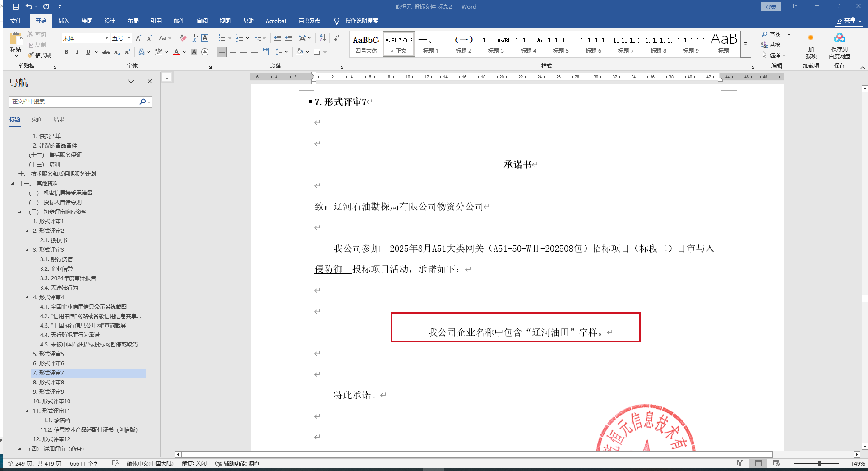This screenshot has width=868, height=471.
Task: Open the phonetic guide (wén) tool
Action: click(x=194, y=38)
